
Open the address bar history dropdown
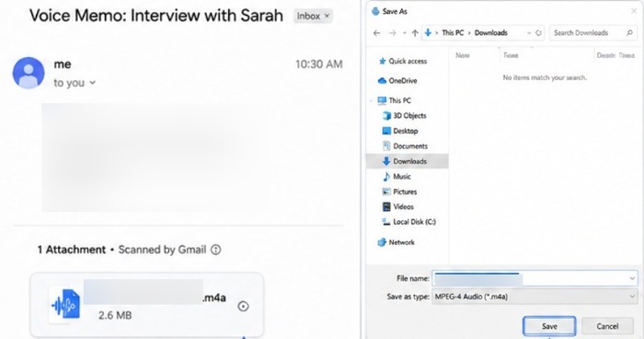(x=529, y=33)
